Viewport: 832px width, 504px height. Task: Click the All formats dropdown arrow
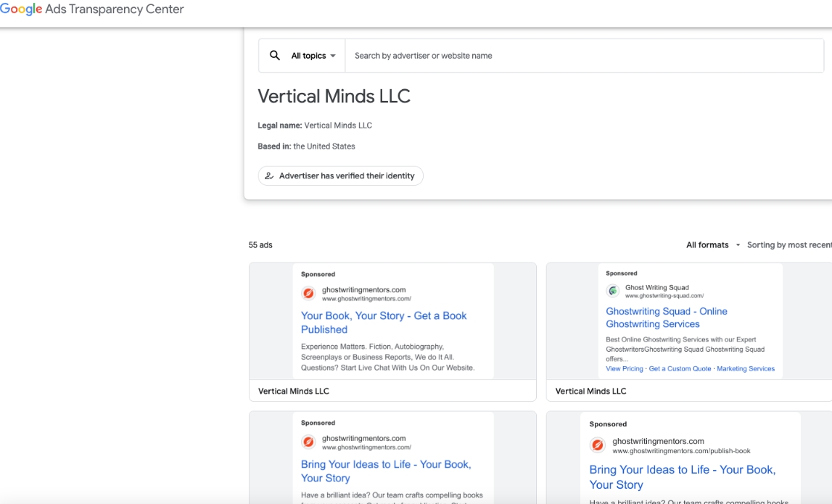coord(738,245)
